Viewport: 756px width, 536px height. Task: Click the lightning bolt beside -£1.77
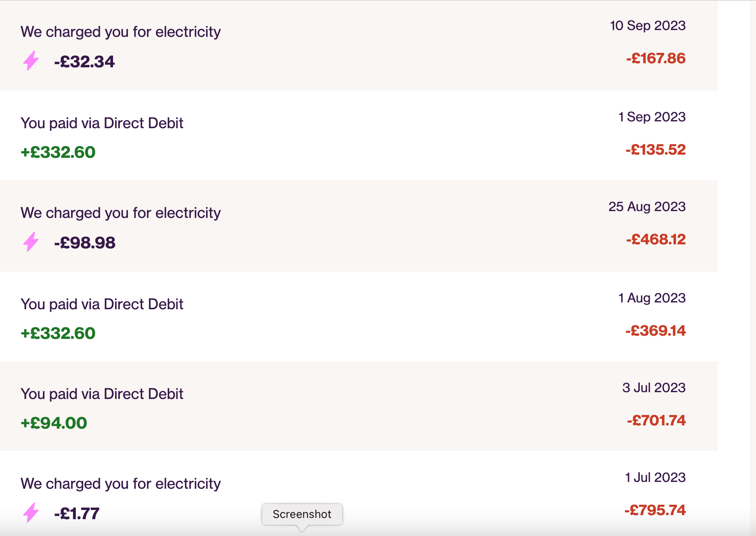click(x=31, y=512)
